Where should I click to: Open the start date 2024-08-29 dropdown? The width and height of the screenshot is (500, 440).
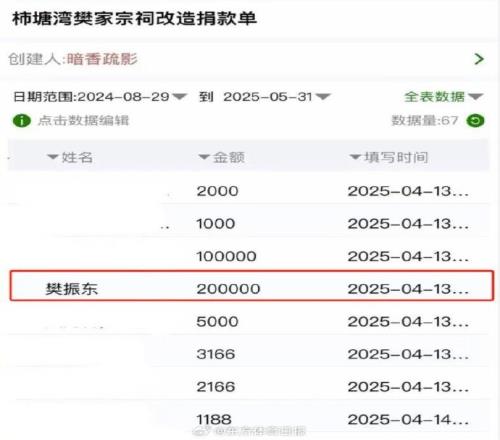point(180,97)
